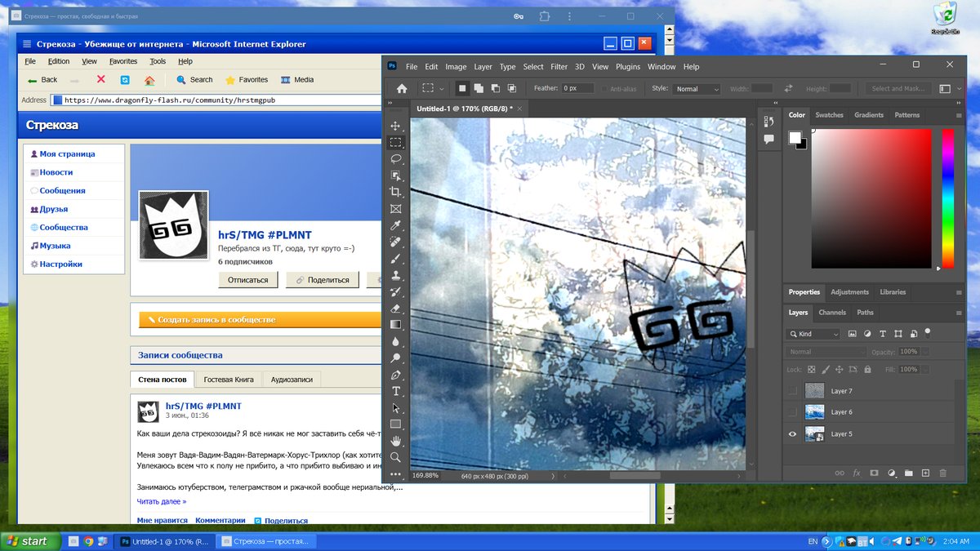
Task: Show Layer 7 visibility
Action: (x=792, y=391)
